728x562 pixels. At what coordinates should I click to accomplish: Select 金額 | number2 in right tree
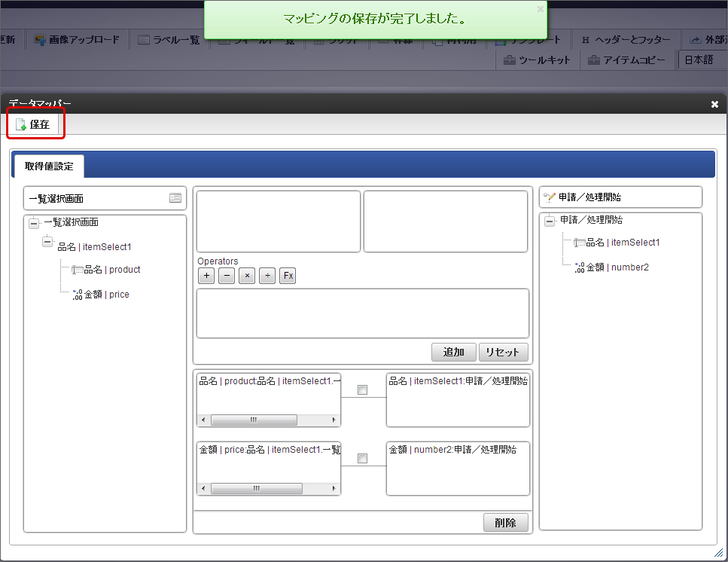(617, 267)
